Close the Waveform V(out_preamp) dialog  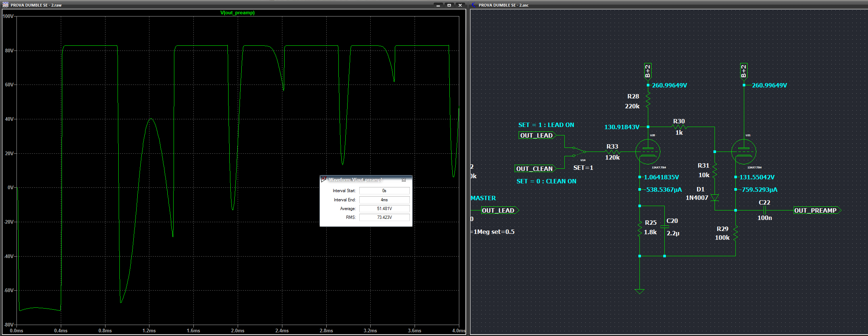click(x=404, y=180)
